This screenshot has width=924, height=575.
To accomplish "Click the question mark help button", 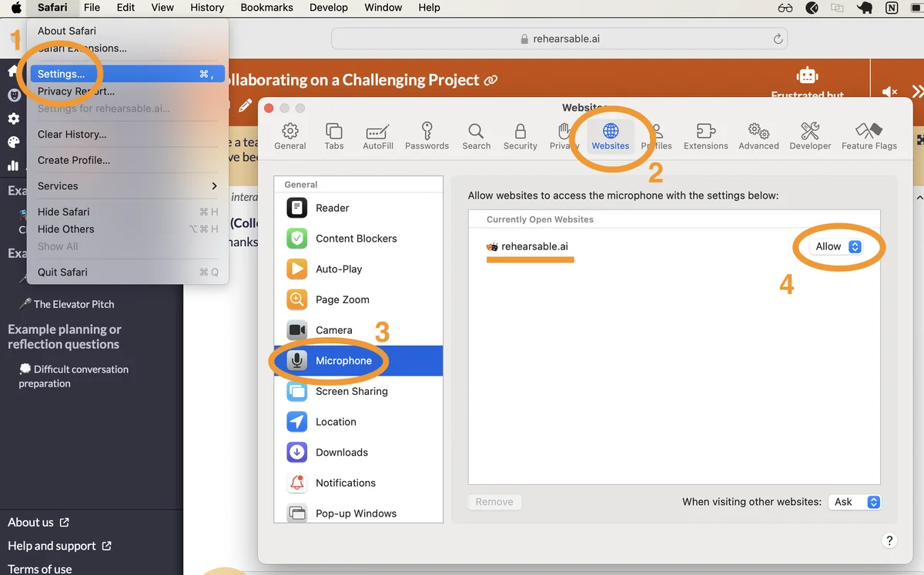I will (889, 541).
